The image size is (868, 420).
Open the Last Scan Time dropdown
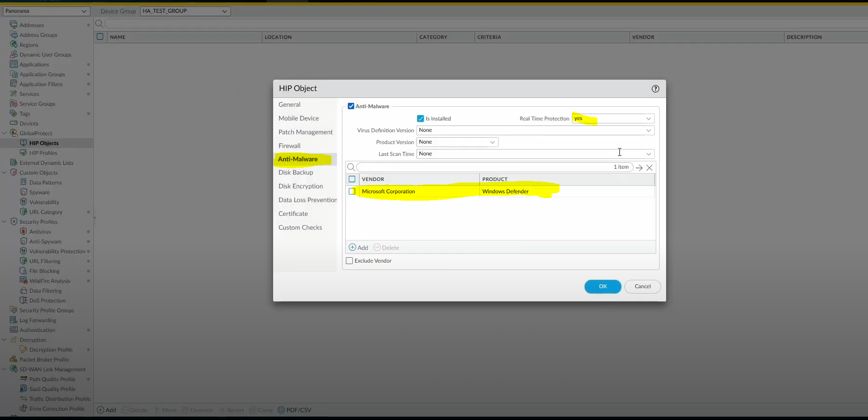pyautogui.click(x=648, y=154)
